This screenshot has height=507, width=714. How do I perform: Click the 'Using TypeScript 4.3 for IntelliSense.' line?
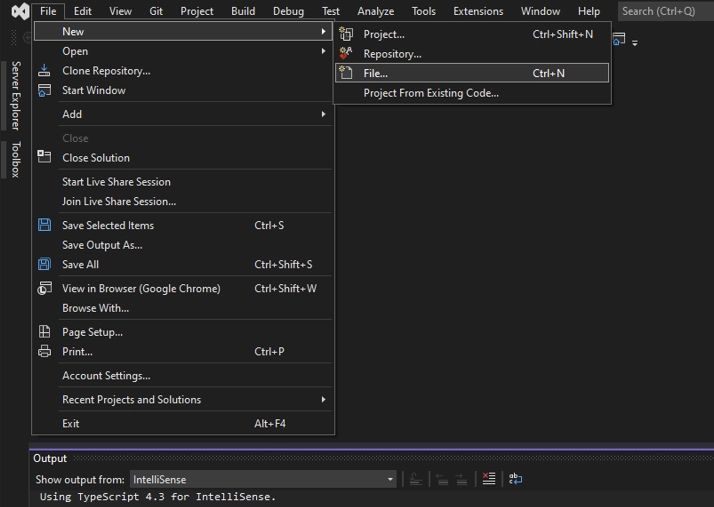pyautogui.click(x=158, y=497)
